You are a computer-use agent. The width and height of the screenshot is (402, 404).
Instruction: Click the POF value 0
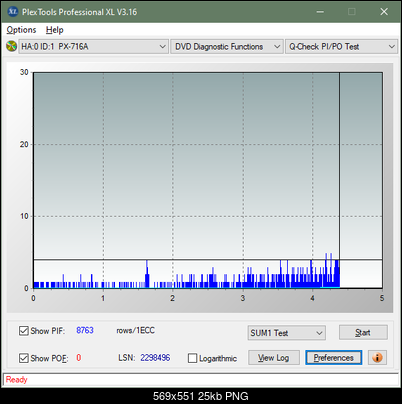click(79, 358)
